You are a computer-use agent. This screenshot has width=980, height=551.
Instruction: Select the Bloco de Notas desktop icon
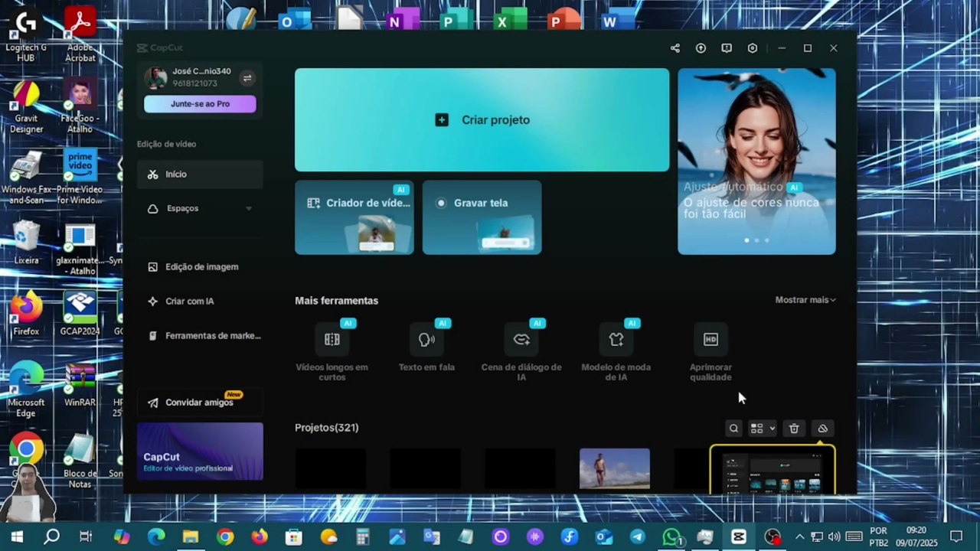click(80, 461)
